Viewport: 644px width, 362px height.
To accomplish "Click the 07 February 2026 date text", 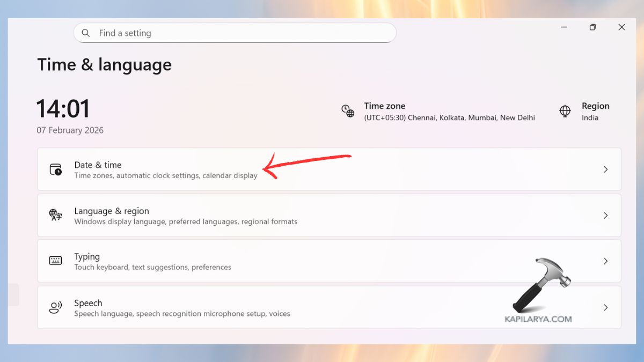I will click(x=70, y=130).
